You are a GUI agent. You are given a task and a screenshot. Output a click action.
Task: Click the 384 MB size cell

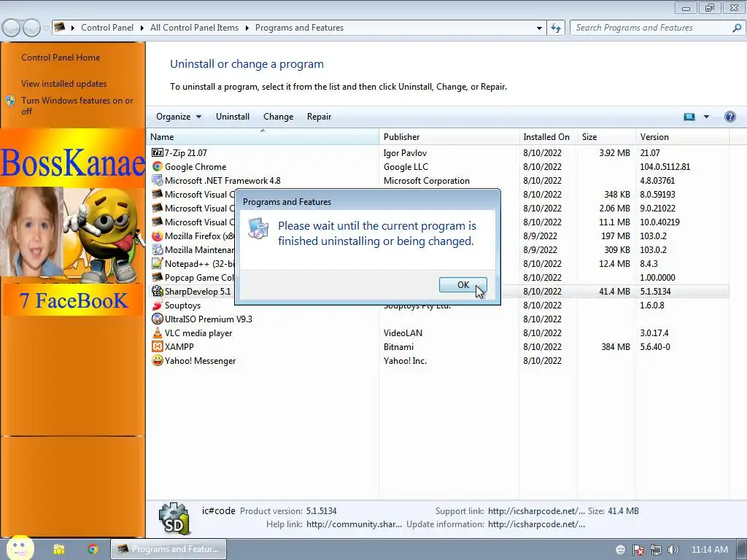pos(616,346)
